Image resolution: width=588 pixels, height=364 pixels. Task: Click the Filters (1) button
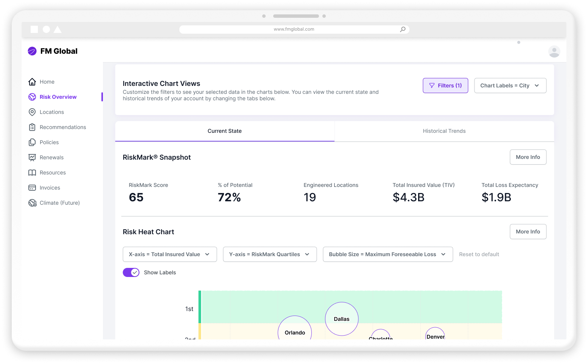coord(445,86)
